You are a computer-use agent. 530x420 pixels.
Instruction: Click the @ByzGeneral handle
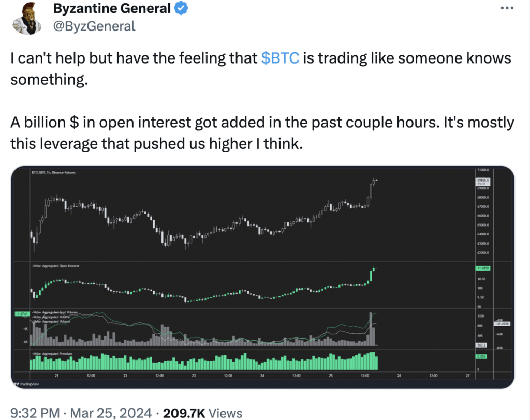(94, 26)
